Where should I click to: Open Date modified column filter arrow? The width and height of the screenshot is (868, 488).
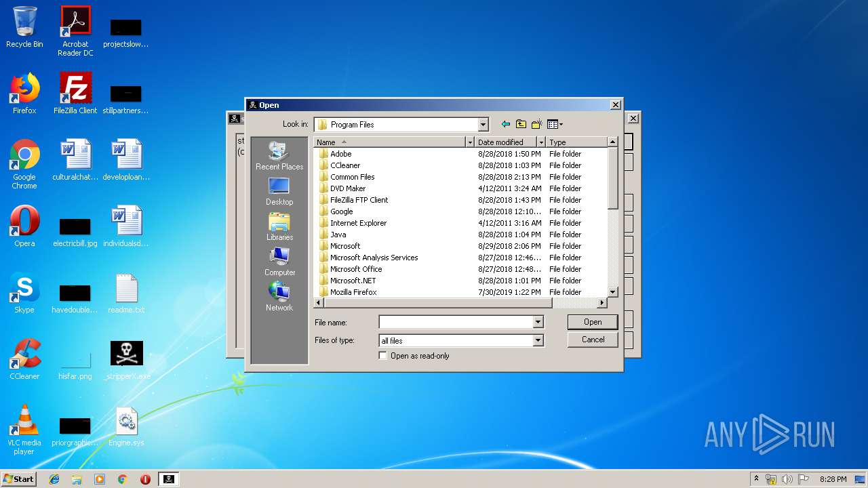[540, 142]
